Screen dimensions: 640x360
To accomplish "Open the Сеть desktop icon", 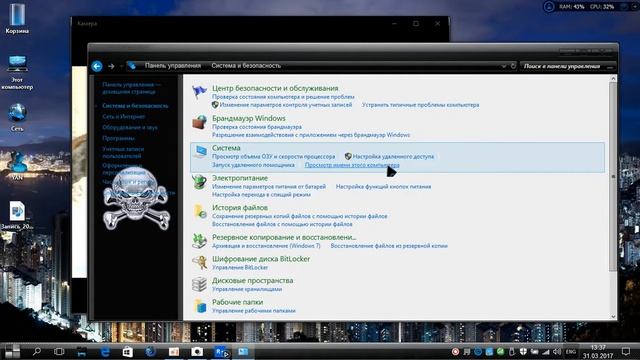I will pyautogui.click(x=17, y=117).
